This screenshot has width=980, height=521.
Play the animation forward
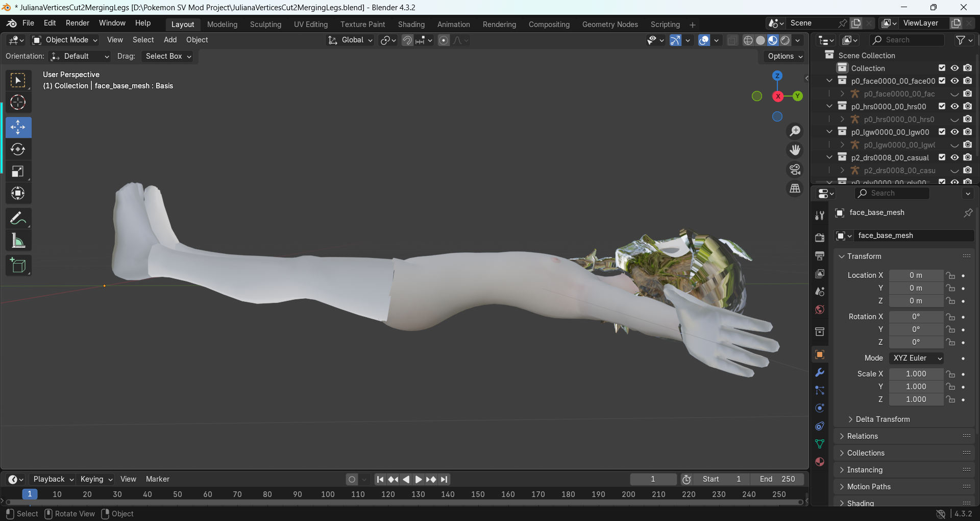(419, 480)
